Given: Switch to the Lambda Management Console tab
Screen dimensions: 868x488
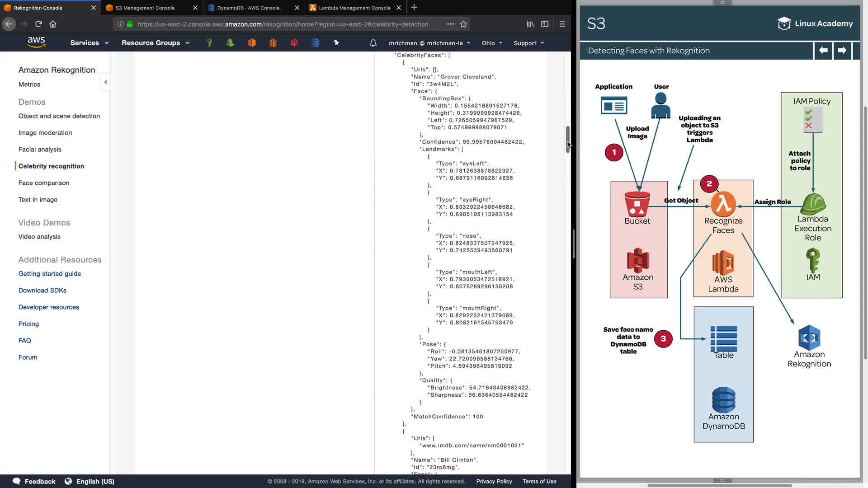Looking at the screenshot, I should tap(354, 8).
